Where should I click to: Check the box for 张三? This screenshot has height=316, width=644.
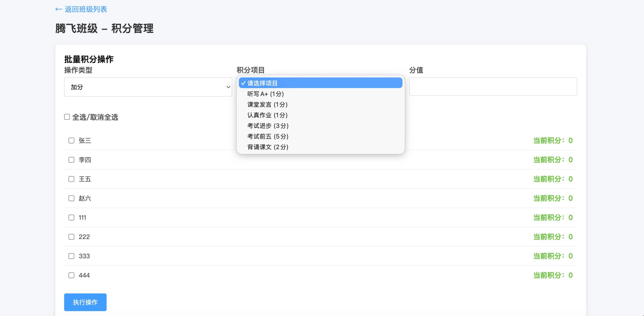71,141
